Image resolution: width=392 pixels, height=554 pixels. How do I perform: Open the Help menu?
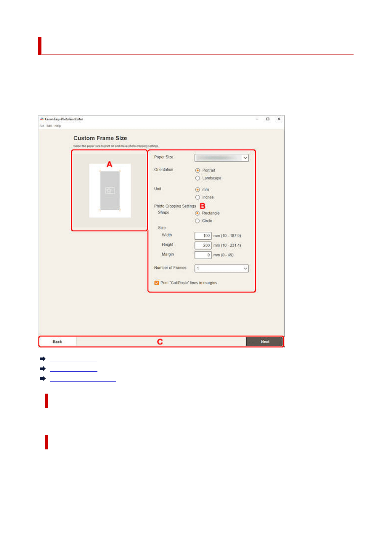pyautogui.click(x=57, y=126)
